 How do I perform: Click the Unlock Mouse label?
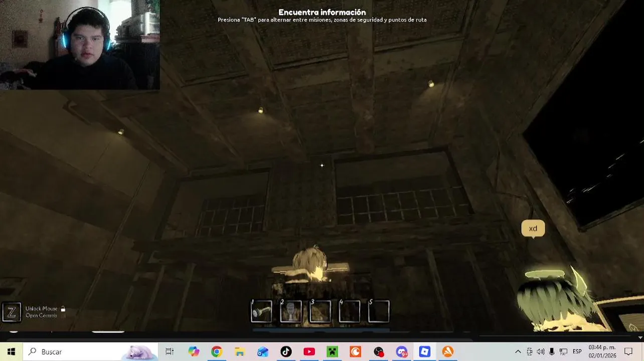coord(42,309)
